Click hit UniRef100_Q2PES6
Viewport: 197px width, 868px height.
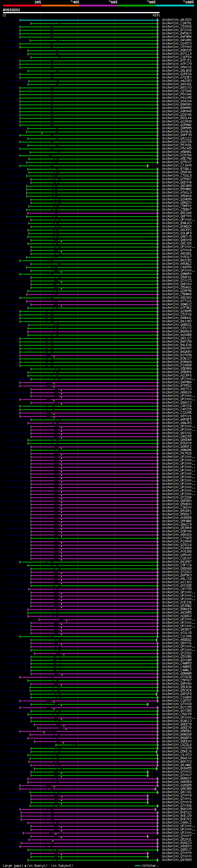[x=177, y=74]
